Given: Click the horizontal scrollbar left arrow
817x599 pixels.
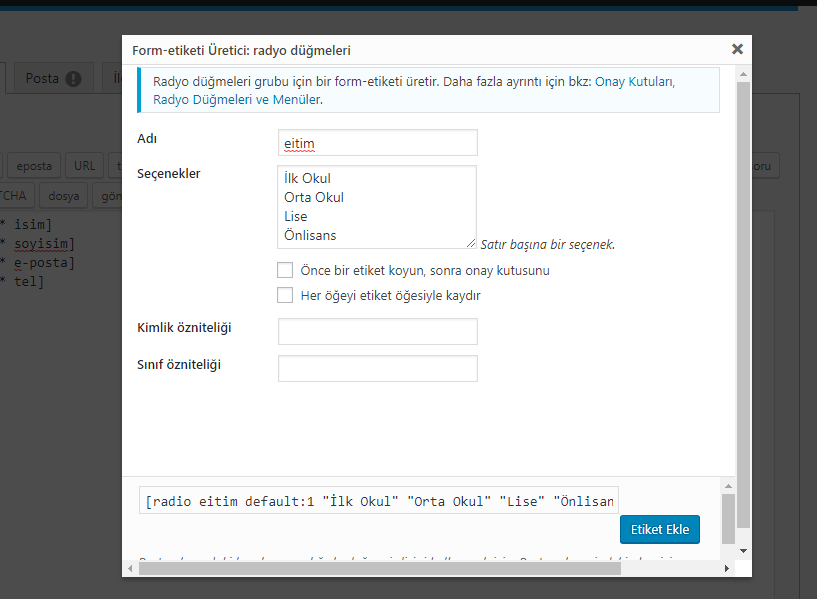Looking at the screenshot, I should pos(130,568).
